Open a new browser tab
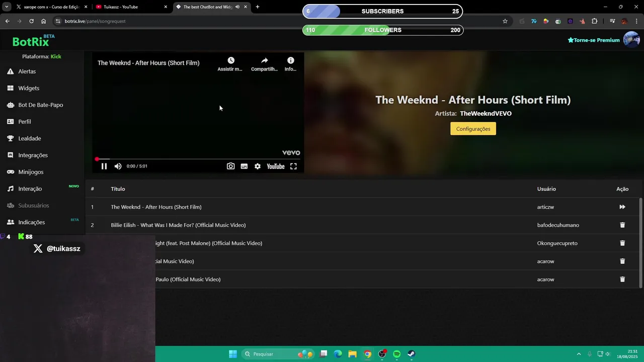This screenshot has height=362, width=644. tap(258, 7)
